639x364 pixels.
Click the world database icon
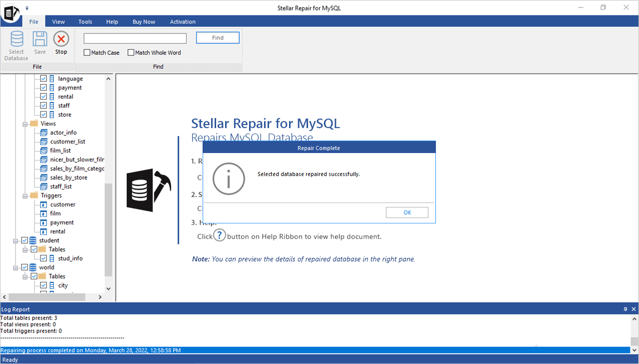click(33, 267)
